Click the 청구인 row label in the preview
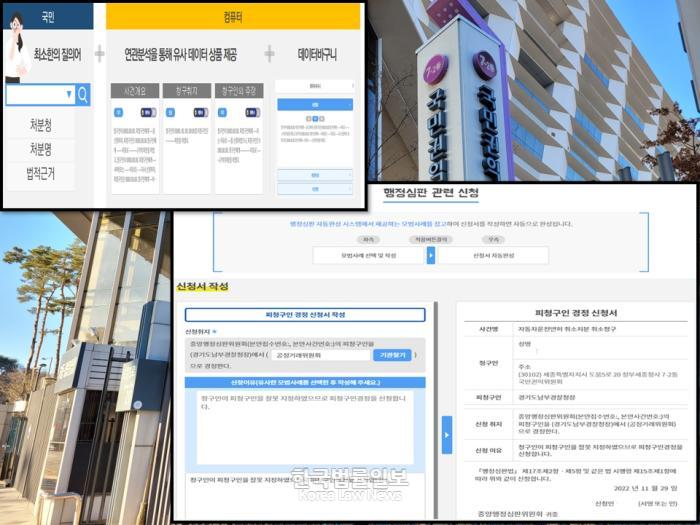 point(489,363)
